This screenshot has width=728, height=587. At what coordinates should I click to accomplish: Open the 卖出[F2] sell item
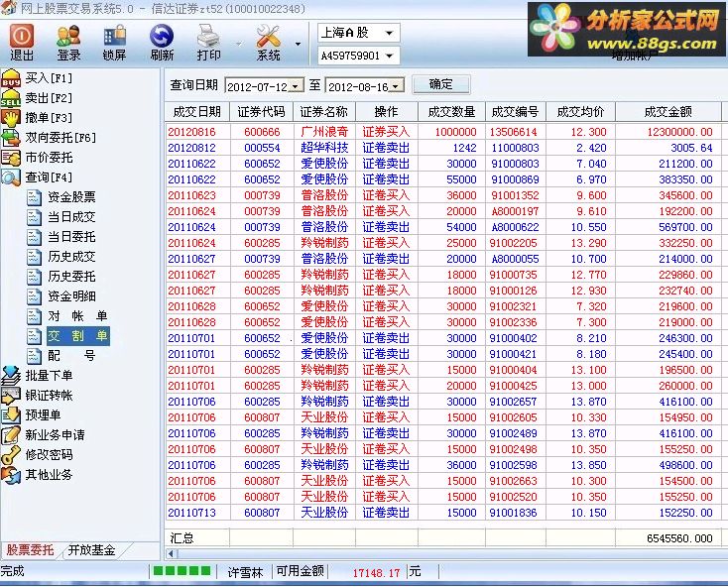(37, 98)
